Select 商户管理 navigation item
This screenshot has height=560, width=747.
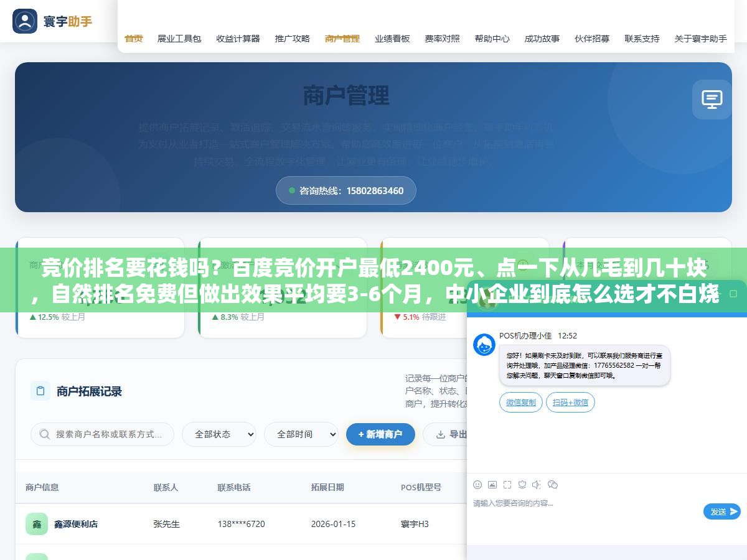click(x=342, y=39)
